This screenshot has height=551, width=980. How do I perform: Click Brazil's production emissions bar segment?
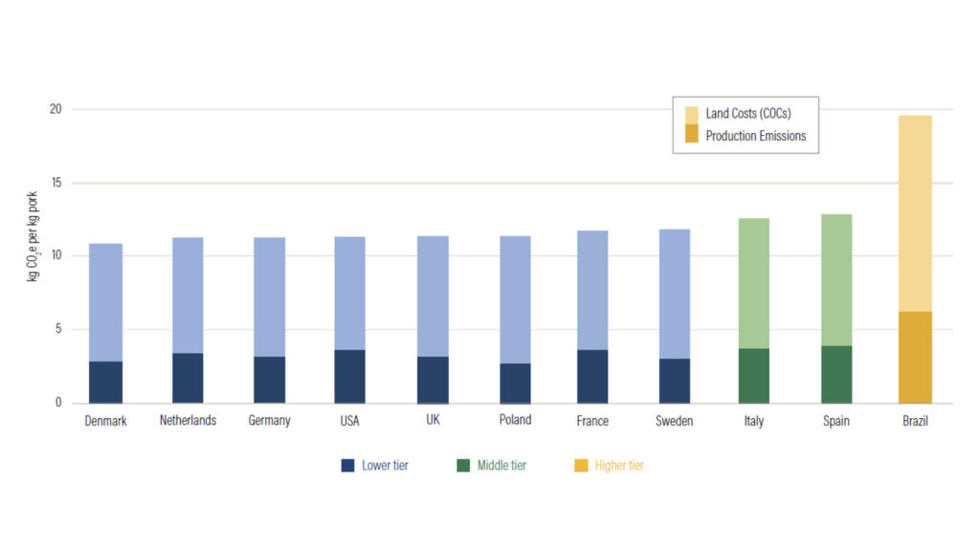[915, 357]
